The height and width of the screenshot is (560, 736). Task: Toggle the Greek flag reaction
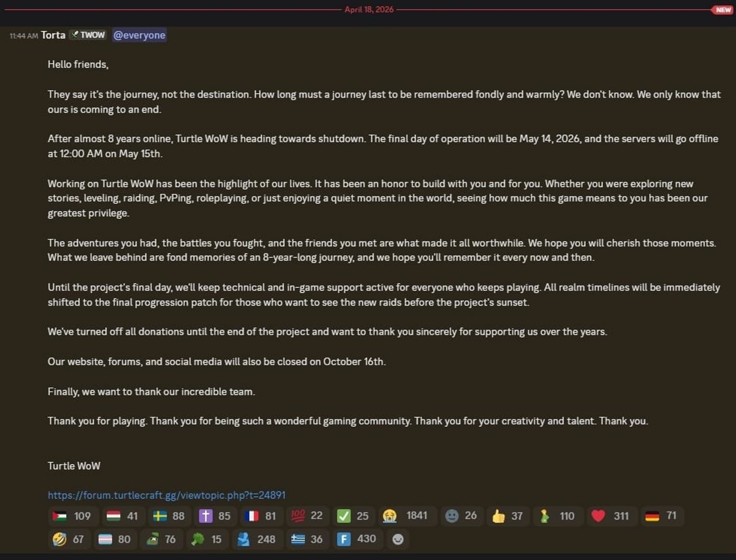tap(307, 539)
